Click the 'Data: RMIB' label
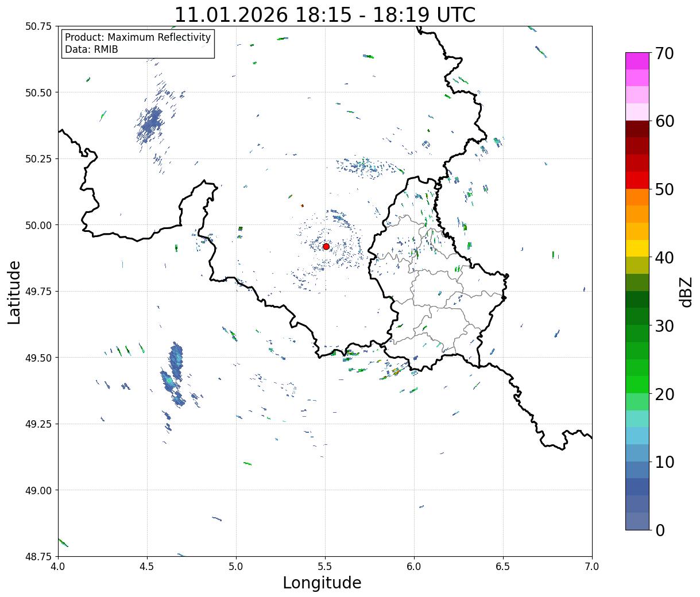The height and width of the screenshot is (597, 700). (91, 49)
